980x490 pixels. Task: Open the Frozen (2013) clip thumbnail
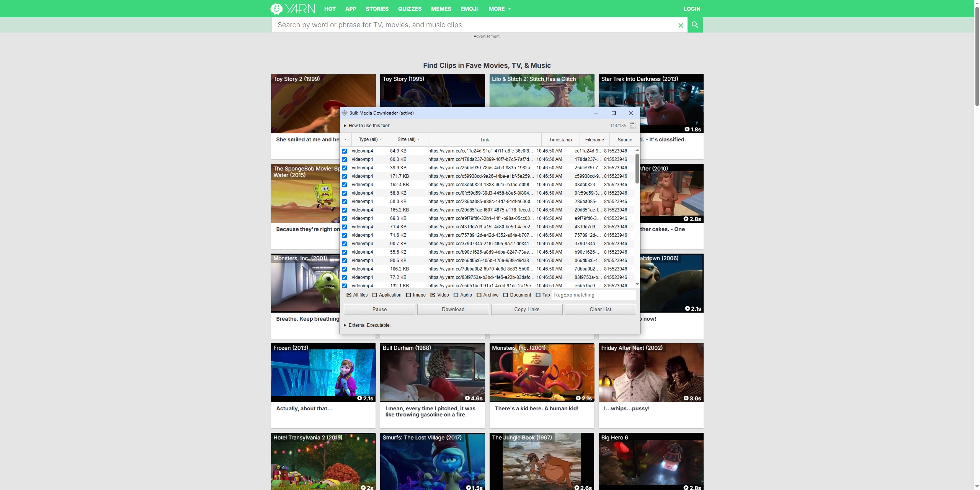[323, 373]
